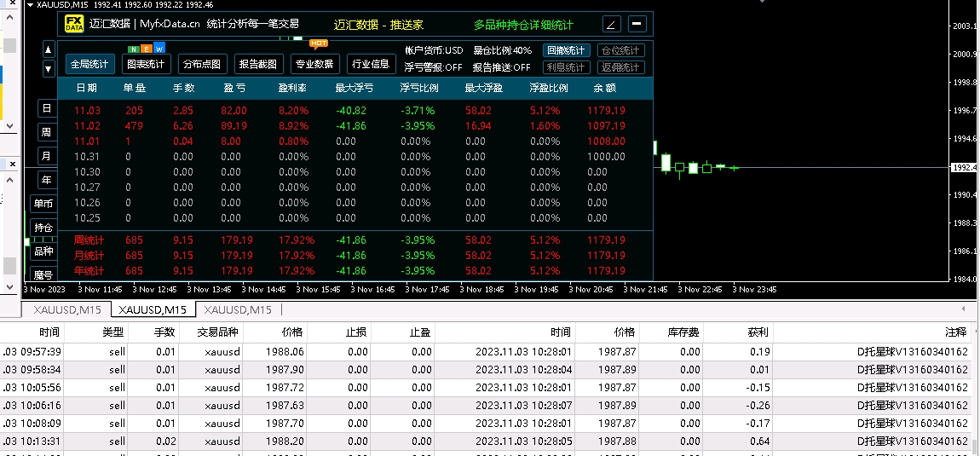The width and height of the screenshot is (980, 456).
Task: Toggle the 返佣统计 rebate statistics button
Action: [x=621, y=67]
